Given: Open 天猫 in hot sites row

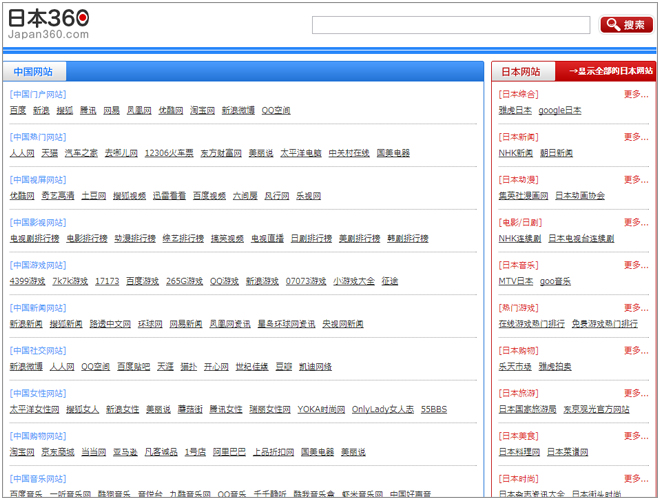Looking at the screenshot, I should (x=49, y=153).
